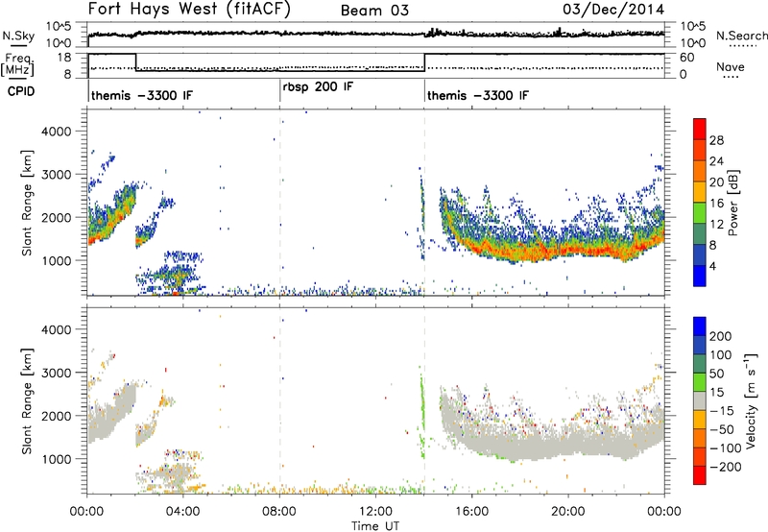Click the green velocity streak near 14:00
This screenshot has height=532, width=768.
(422, 417)
